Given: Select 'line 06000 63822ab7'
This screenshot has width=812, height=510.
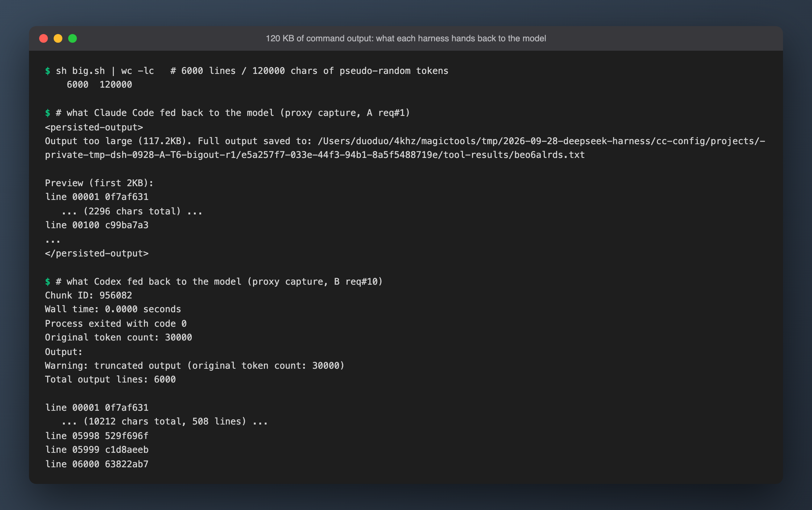Looking at the screenshot, I should click(x=97, y=464).
